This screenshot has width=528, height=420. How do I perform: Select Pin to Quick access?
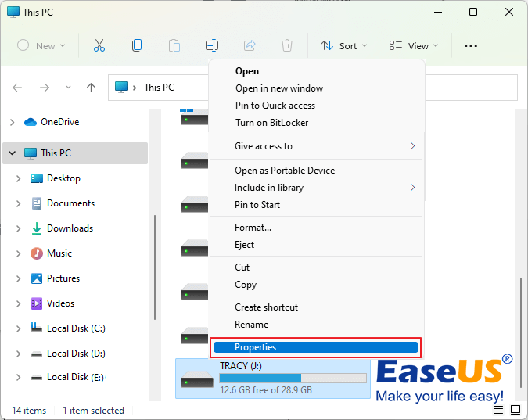[x=316, y=106]
